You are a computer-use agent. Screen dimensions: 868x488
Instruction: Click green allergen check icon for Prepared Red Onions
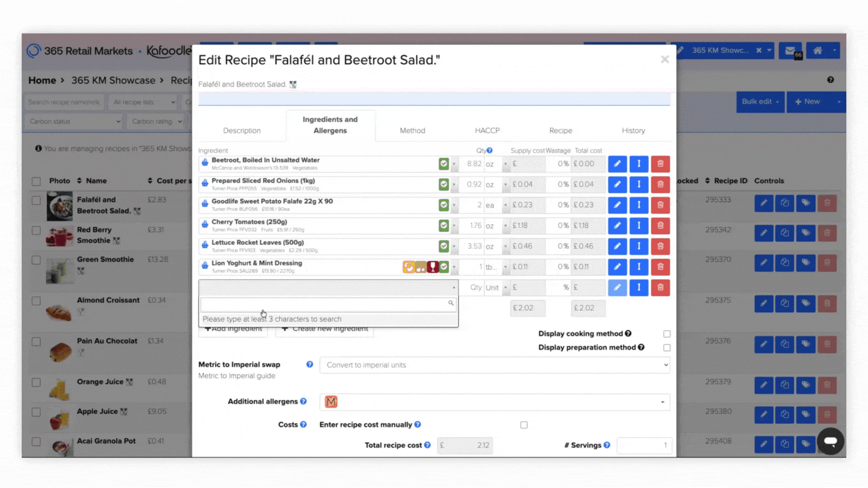point(443,184)
